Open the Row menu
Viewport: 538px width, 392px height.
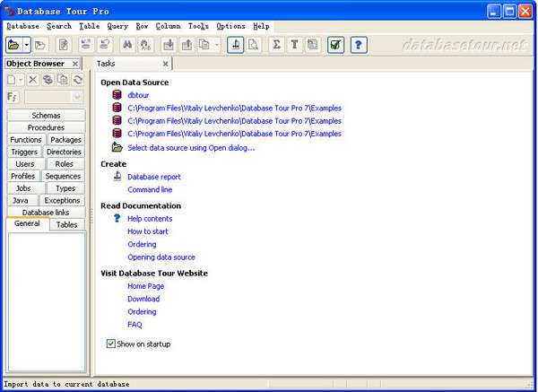(x=142, y=26)
